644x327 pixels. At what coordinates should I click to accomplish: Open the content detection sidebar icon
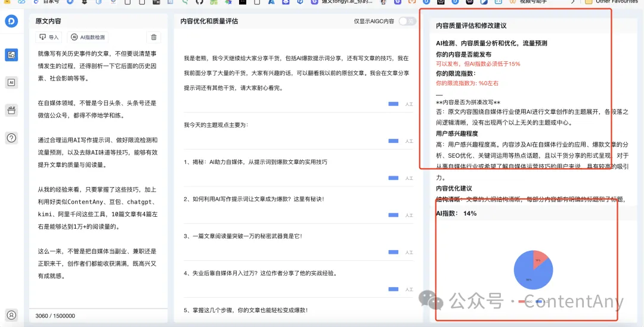pos(11,55)
